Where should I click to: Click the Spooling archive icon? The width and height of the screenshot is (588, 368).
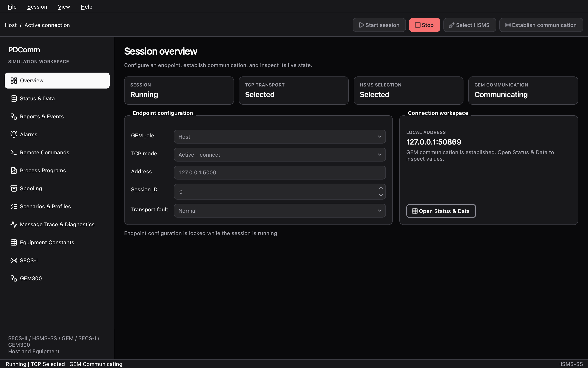(x=14, y=189)
